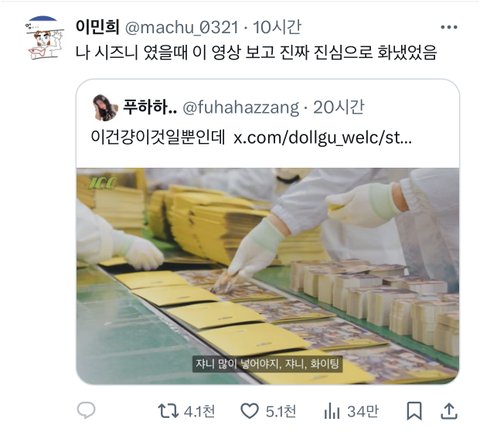Follow the x.com/dollgu_welc link
The width and height of the screenshot is (480, 435).
pyautogui.click(x=323, y=137)
